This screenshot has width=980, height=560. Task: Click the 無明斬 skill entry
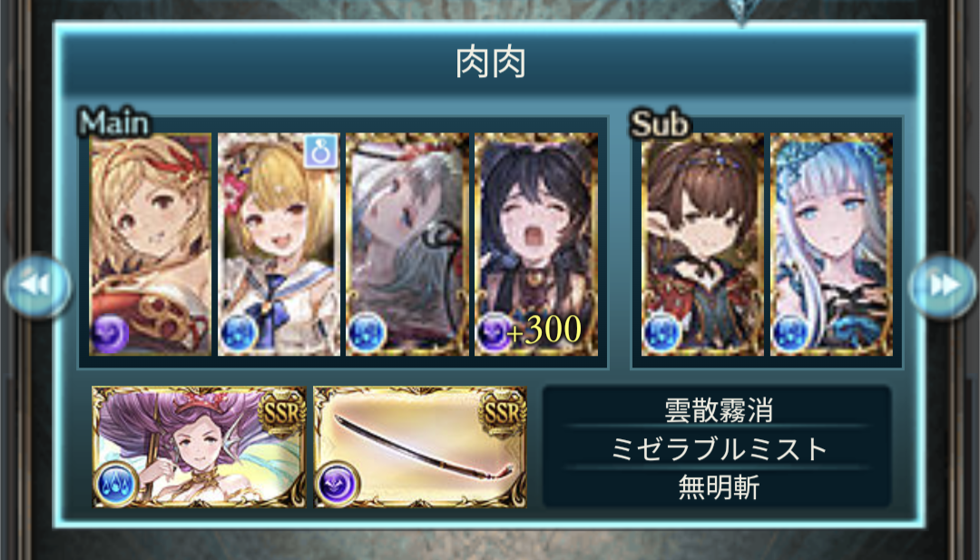coord(718,486)
